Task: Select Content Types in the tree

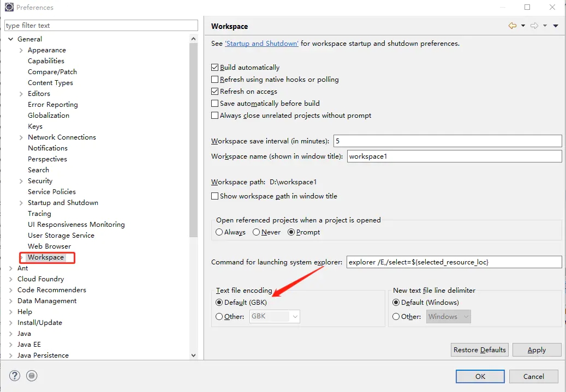Action: tap(50, 83)
